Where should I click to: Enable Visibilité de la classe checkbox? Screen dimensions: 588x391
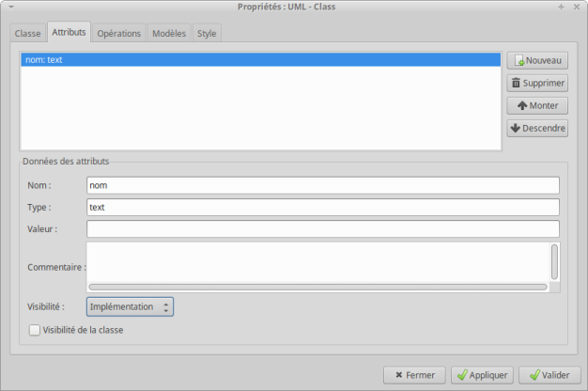click(x=35, y=330)
